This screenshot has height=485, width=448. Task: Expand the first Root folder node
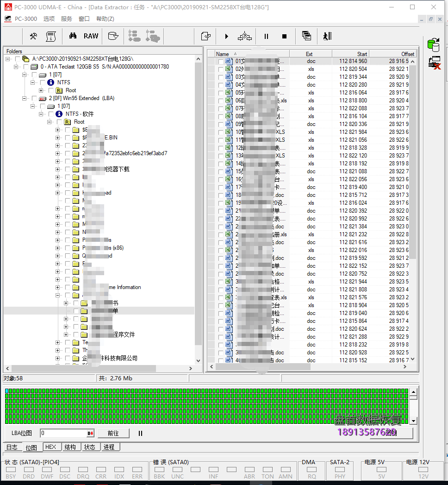click(41, 90)
